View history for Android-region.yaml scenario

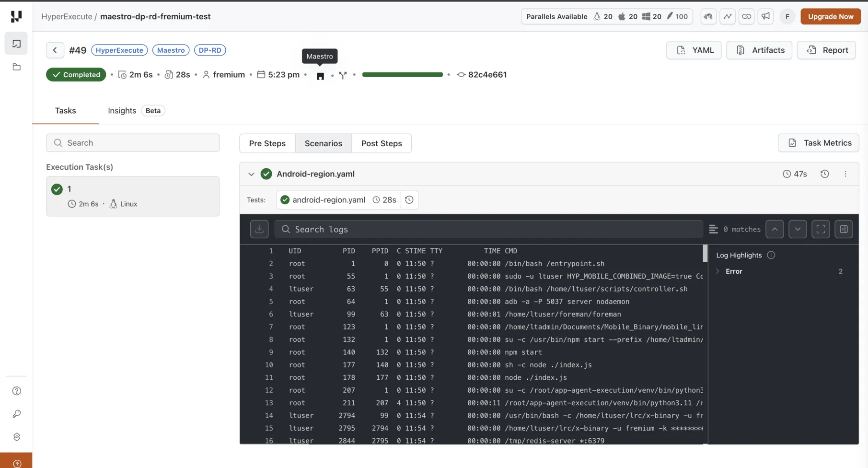click(x=824, y=174)
